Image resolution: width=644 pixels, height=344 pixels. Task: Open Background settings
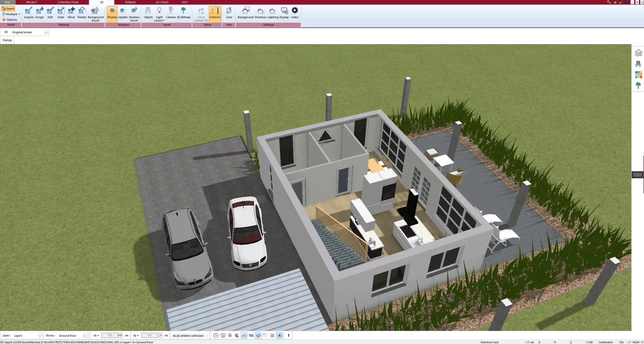[246, 13]
